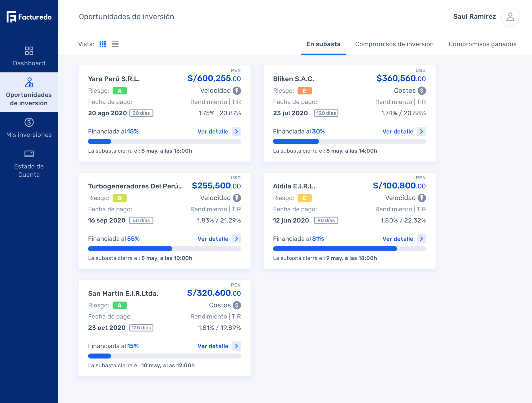Click amount S/100,800.00
This screenshot has height=403, width=532.
(399, 186)
